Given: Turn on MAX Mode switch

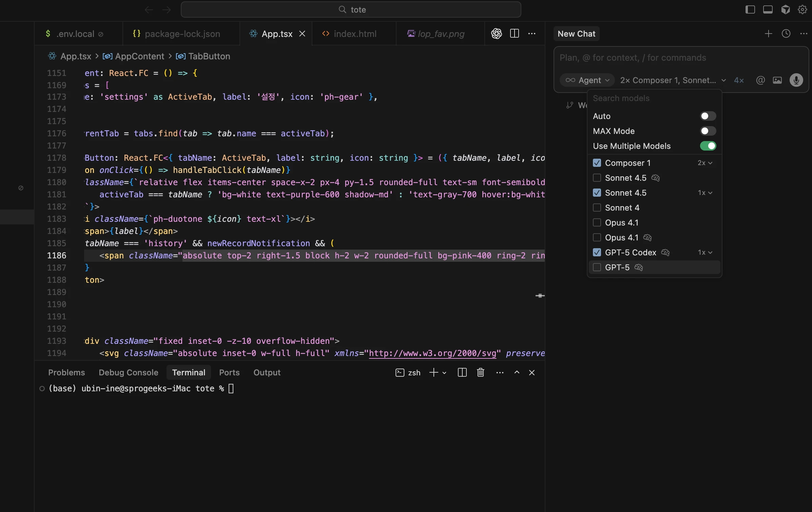Looking at the screenshot, I should tap(708, 131).
